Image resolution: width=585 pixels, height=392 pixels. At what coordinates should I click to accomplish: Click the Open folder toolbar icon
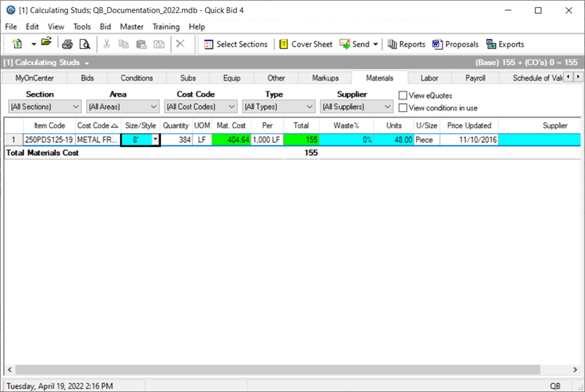coord(46,42)
